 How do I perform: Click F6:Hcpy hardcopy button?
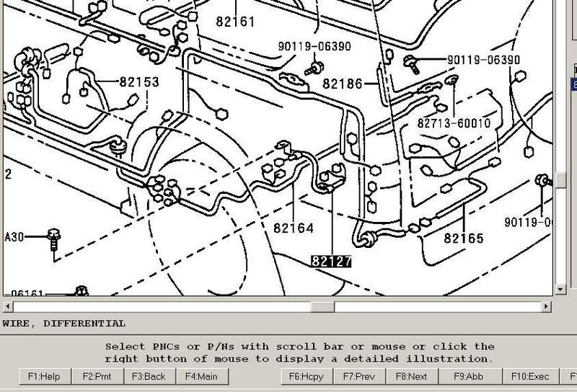pos(304,377)
